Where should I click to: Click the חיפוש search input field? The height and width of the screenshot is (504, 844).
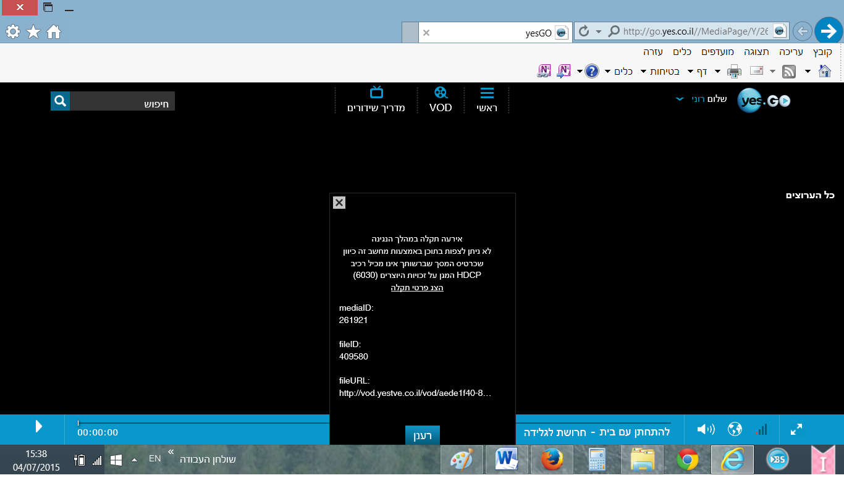pyautogui.click(x=122, y=101)
